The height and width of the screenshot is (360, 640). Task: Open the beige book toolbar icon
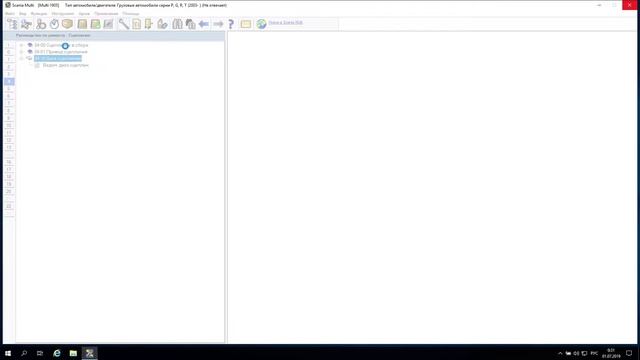click(82, 24)
